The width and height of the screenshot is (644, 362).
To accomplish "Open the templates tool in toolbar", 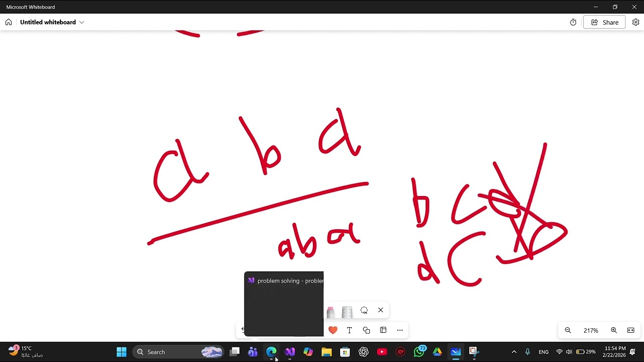I will 383,330.
